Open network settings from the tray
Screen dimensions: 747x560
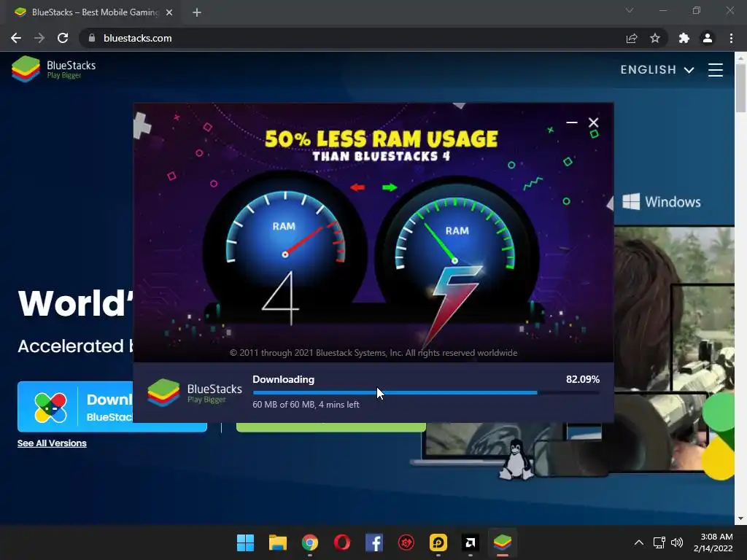point(659,542)
